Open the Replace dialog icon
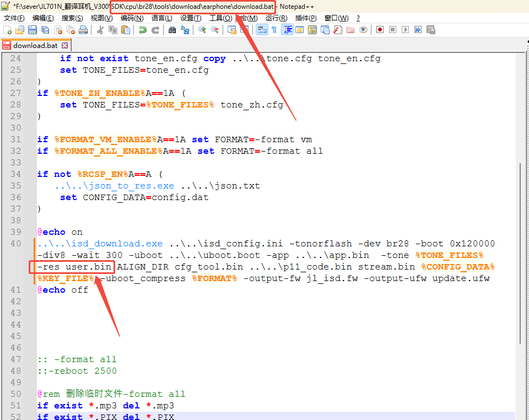529x420 pixels. pyautogui.click(x=185, y=30)
